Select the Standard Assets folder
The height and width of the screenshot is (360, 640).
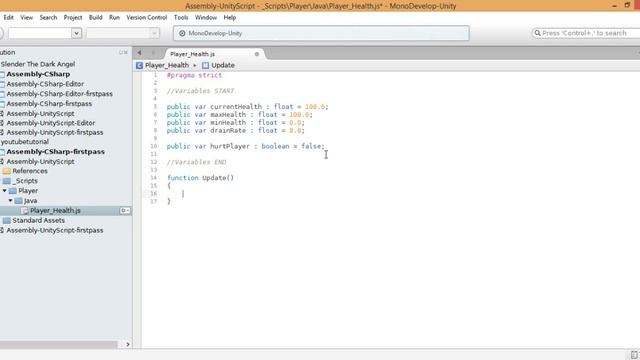tap(38, 220)
